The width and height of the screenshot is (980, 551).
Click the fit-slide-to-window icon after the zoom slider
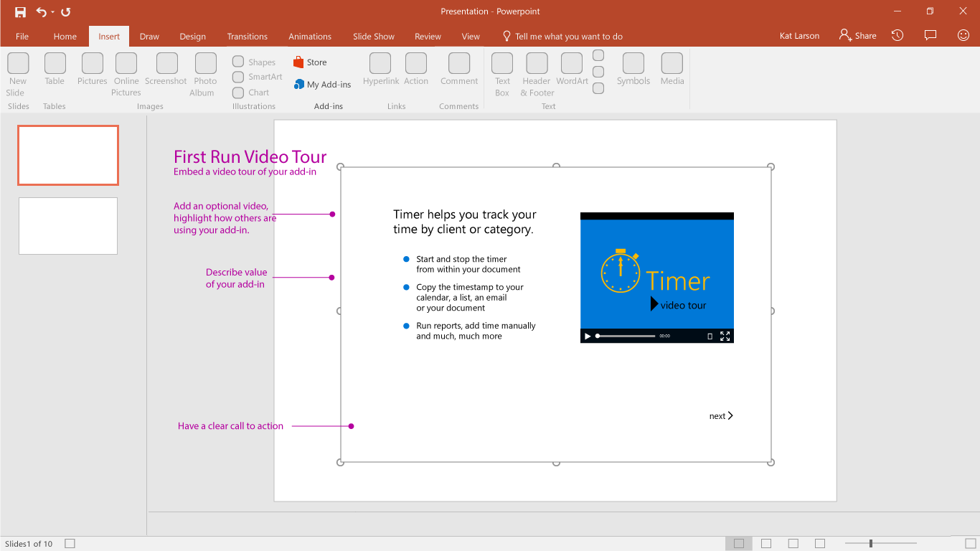(x=971, y=544)
